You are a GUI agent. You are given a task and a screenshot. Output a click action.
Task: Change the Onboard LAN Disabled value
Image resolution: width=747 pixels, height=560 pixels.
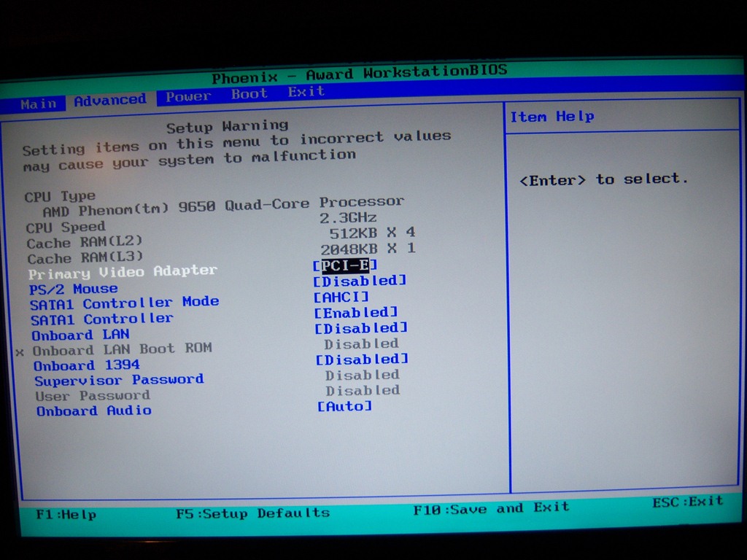pyautogui.click(x=361, y=328)
